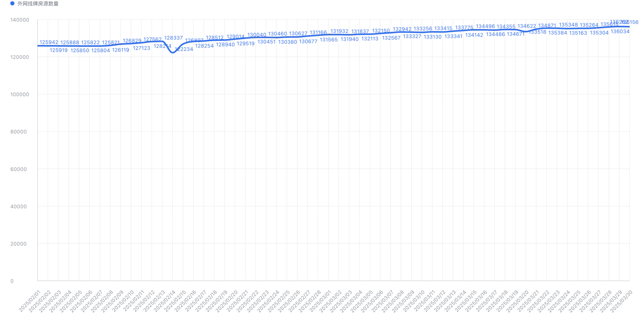Toggle the series via its legend label
This screenshot has width=644, height=324.
38,4
